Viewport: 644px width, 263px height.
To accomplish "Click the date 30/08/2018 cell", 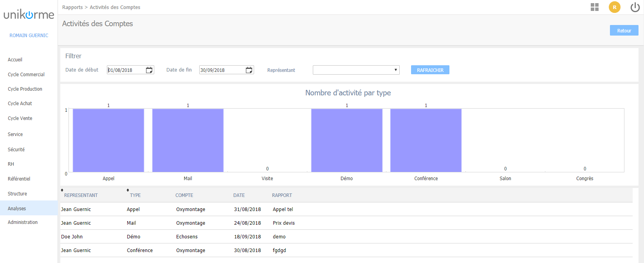I will (x=247, y=250).
